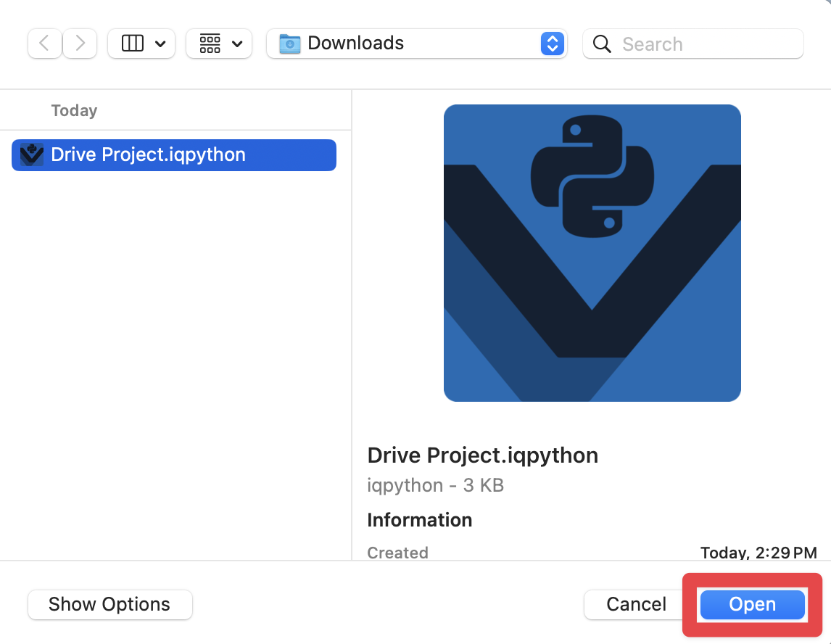831x644 pixels.
Task: Click the Downloads label in the path bar
Action: coord(355,44)
